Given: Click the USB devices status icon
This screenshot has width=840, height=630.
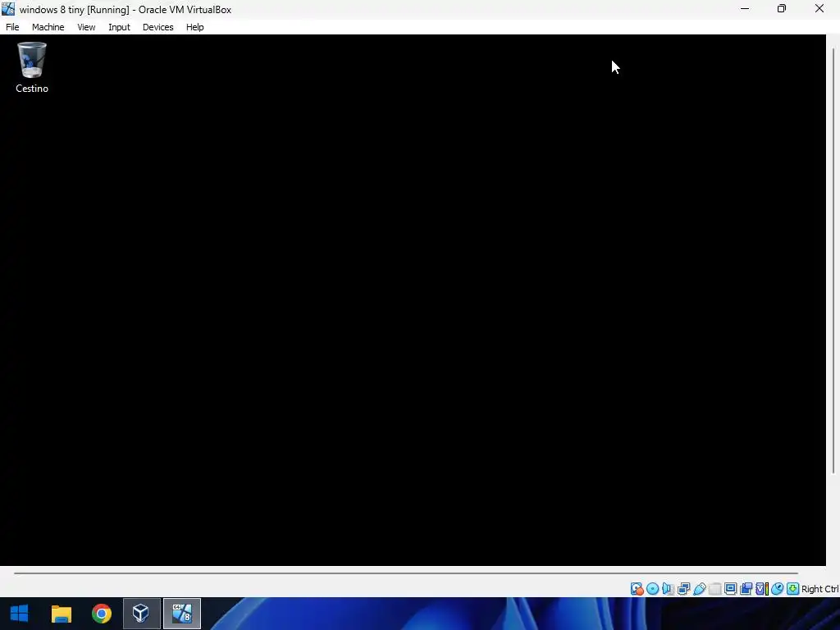Looking at the screenshot, I should click(x=699, y=589).
